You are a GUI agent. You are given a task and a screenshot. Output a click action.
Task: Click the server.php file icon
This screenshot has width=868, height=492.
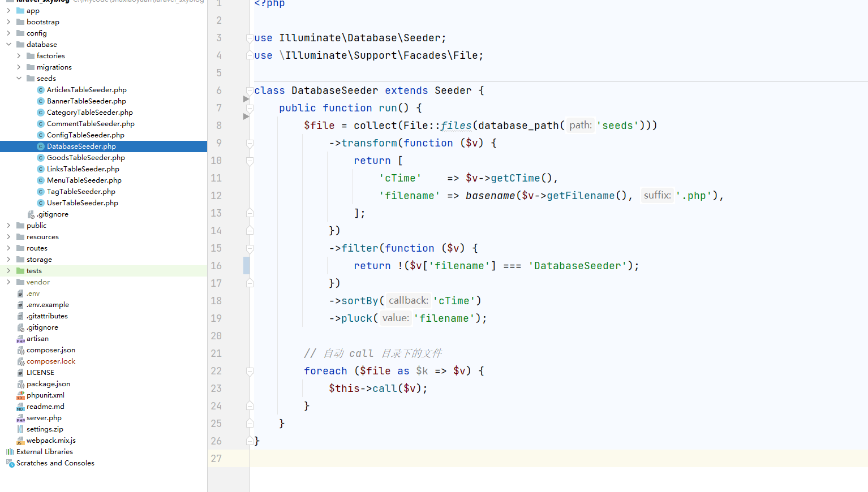coord(20,418)
